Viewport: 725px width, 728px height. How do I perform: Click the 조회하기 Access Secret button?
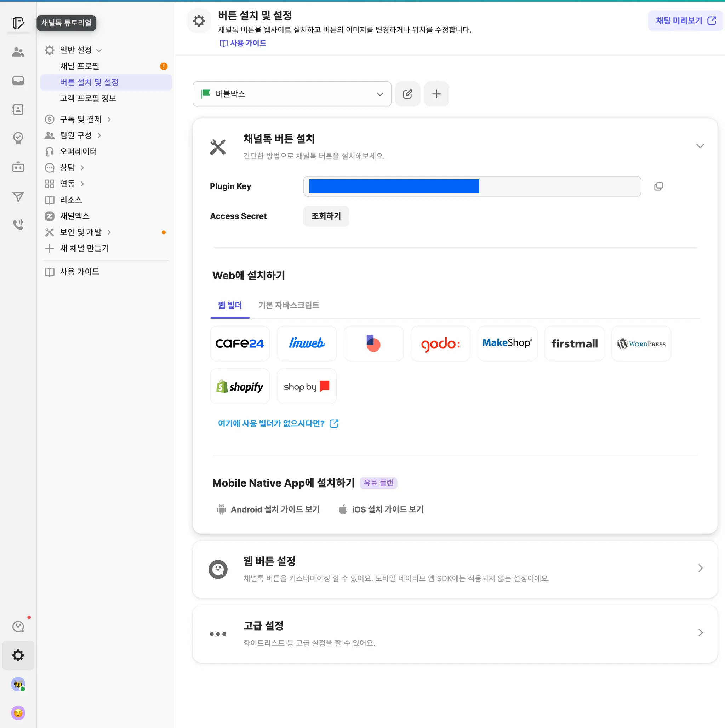tap(326, 216)
